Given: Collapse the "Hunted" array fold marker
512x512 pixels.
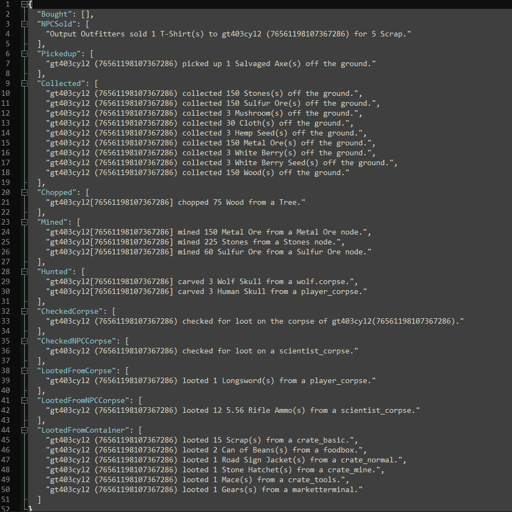Looking at the screenshot, I should [x=24, y=272].
